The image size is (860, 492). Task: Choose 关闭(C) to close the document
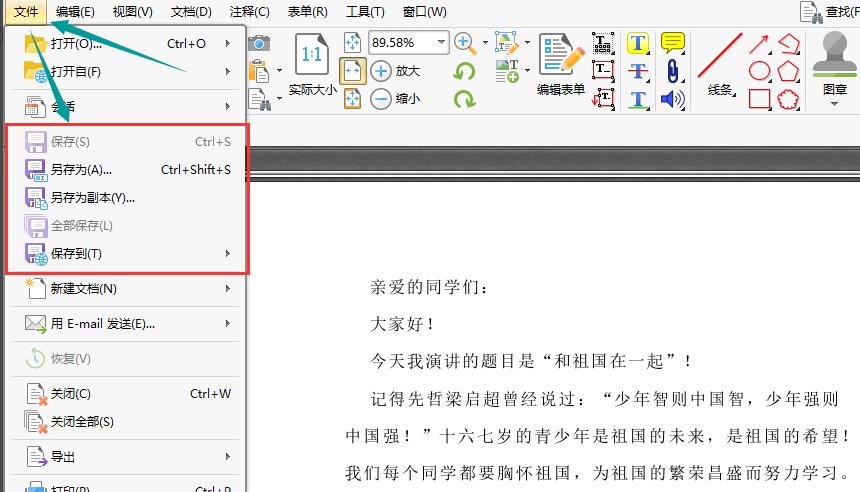tap(126, 393)
